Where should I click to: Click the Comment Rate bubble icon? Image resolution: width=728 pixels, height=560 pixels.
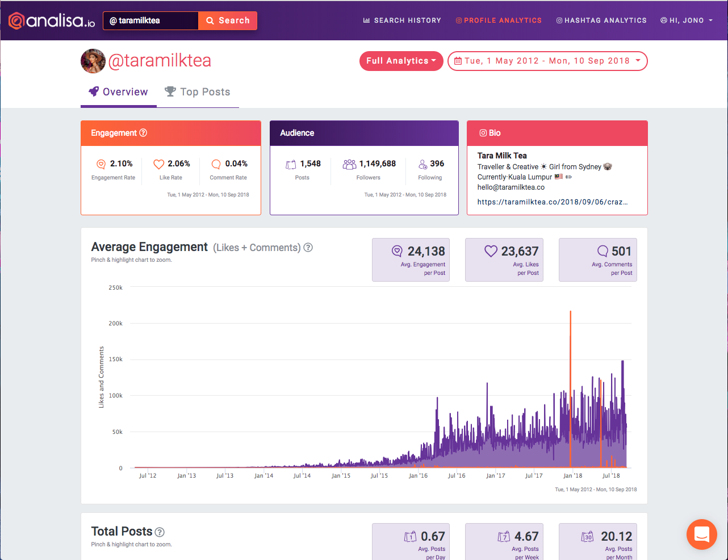216,164
